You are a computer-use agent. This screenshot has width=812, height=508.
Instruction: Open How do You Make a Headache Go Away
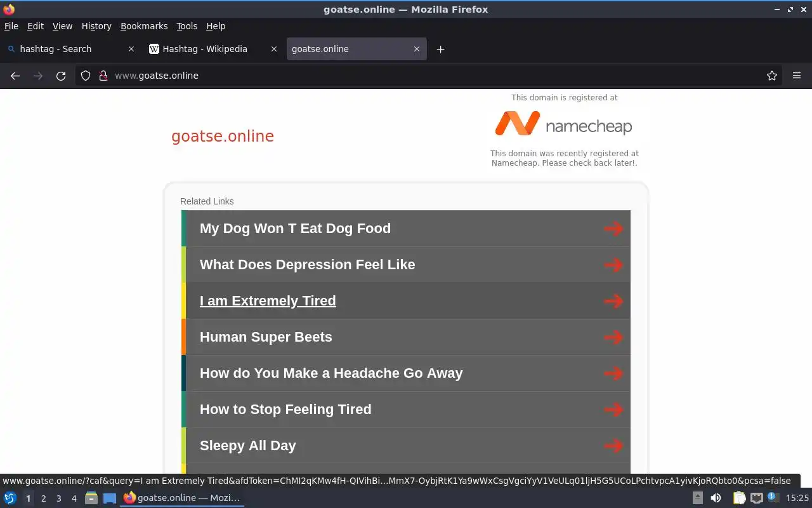pyautogui.click(x=406, y=373)
